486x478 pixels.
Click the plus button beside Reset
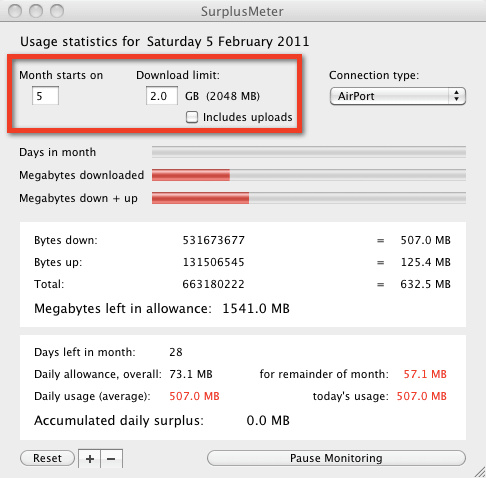89,459
